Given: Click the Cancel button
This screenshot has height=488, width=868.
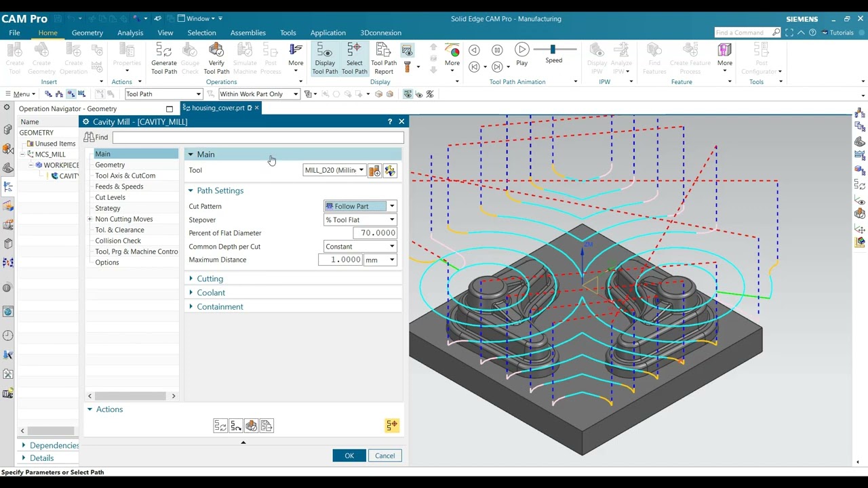Looking at the screenshot, I should pos(384,455).
